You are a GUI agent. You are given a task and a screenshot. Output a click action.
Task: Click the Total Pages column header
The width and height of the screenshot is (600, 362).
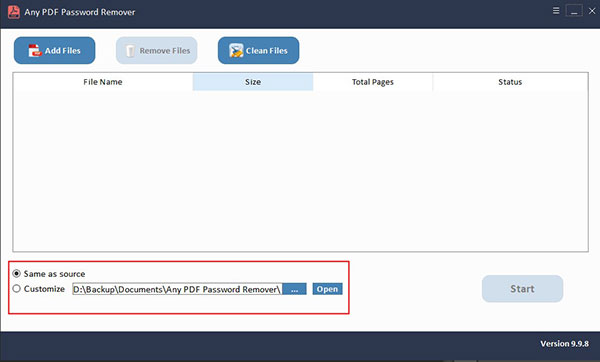pyautogui.click(x=373, y=82)
